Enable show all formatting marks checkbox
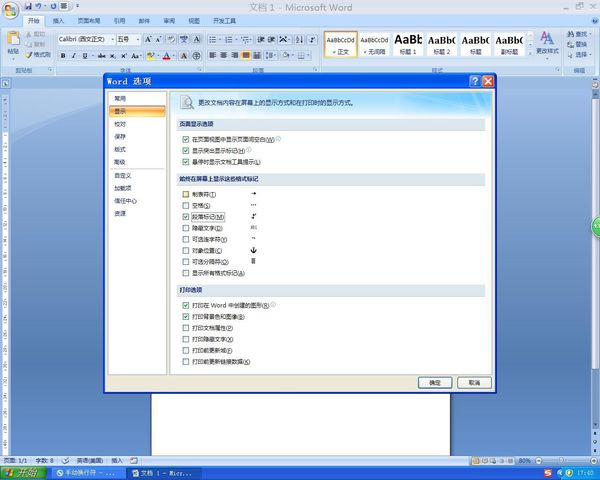The image size is (600, 480). [x=186, y=273]
